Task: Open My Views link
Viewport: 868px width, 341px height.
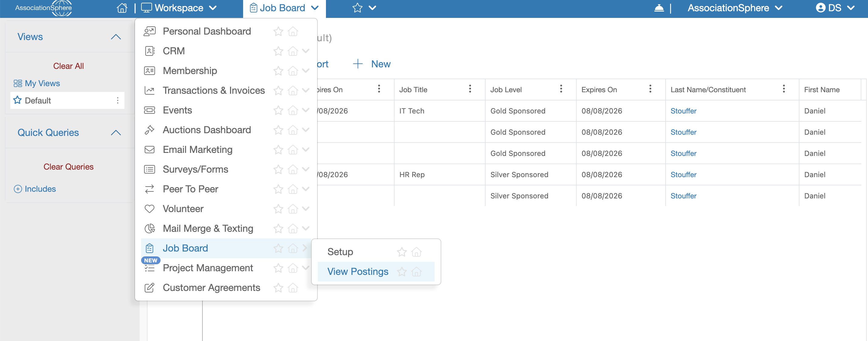Action: click(37, 83)
